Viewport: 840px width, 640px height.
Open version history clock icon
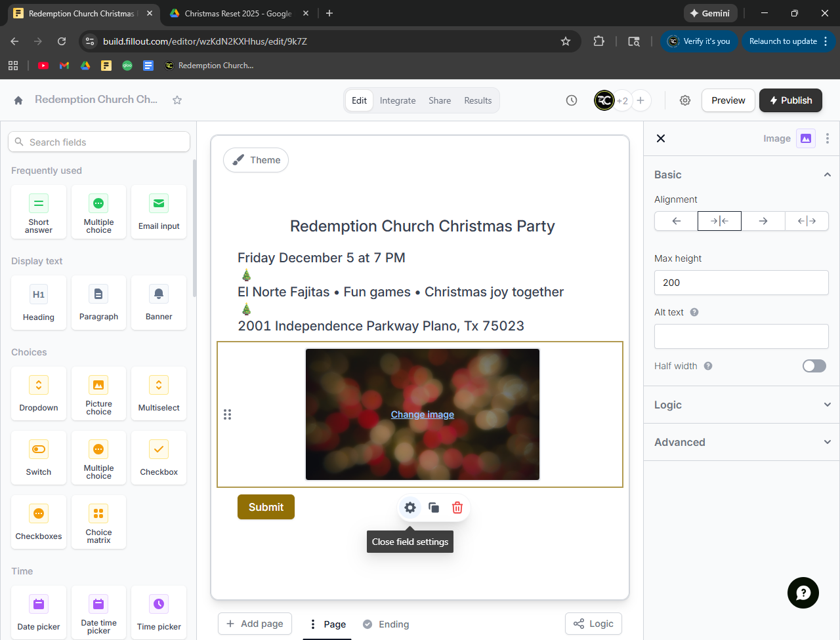tap(572, 100)
